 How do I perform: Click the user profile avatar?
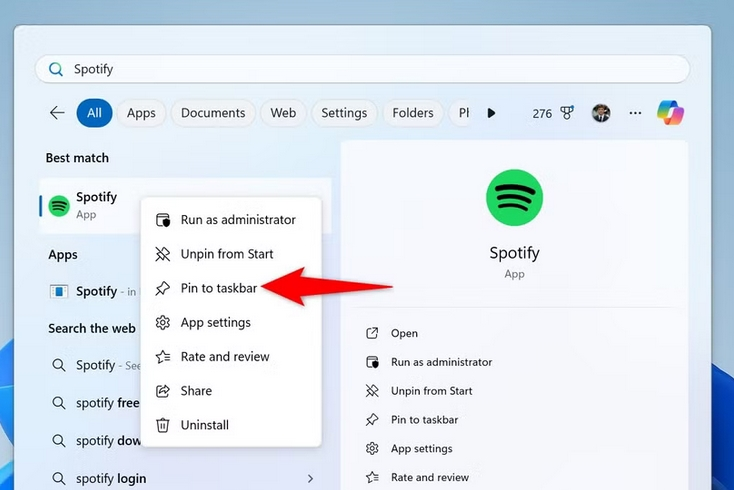coord(601,113)
